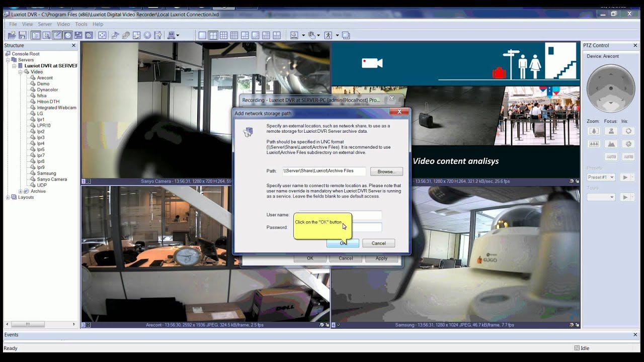Screen dimensions: 644x362
Task: Select the single-view layout icon
Action: pos(202,35)
